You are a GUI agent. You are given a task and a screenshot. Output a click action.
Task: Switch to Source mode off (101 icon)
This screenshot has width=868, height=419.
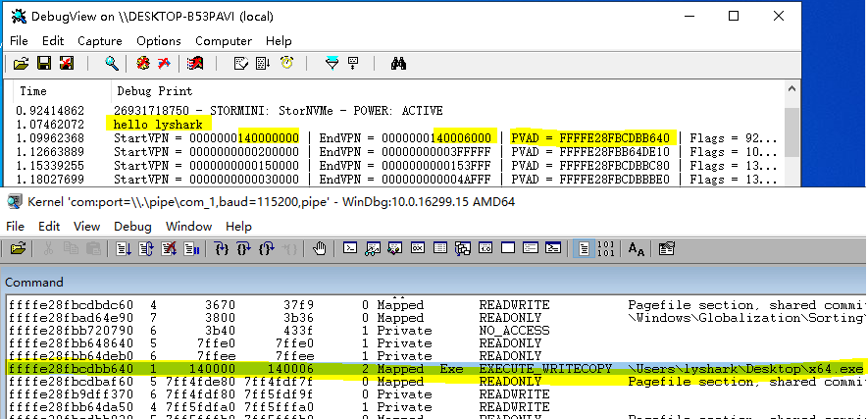(x=606, y=248)
